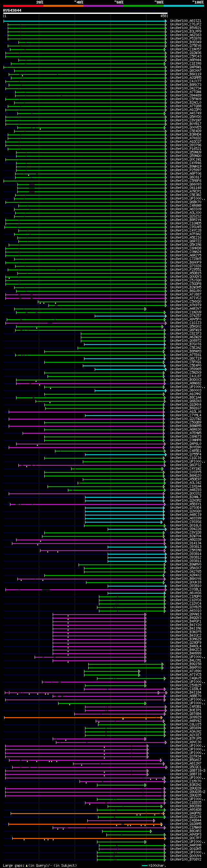Click the green ~80% identity legend bar
Viewport: 207px width, 868px height.
pyautogui.click(x=144, y=6)
